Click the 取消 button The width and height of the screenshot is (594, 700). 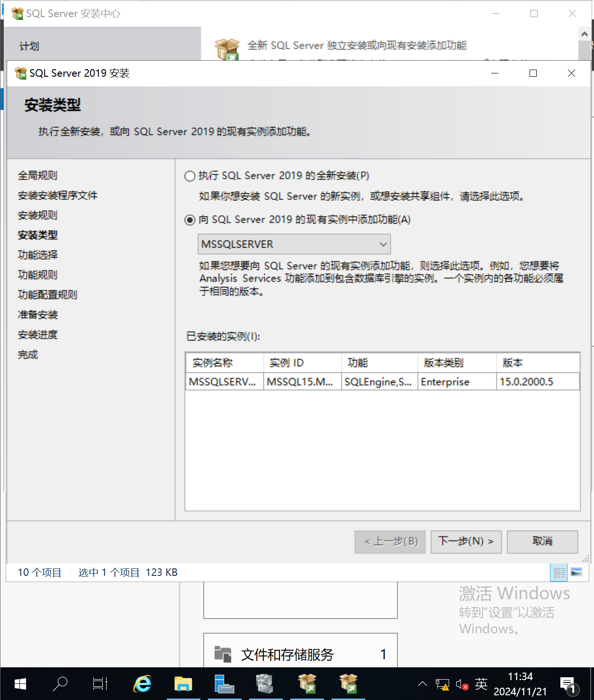542,541
